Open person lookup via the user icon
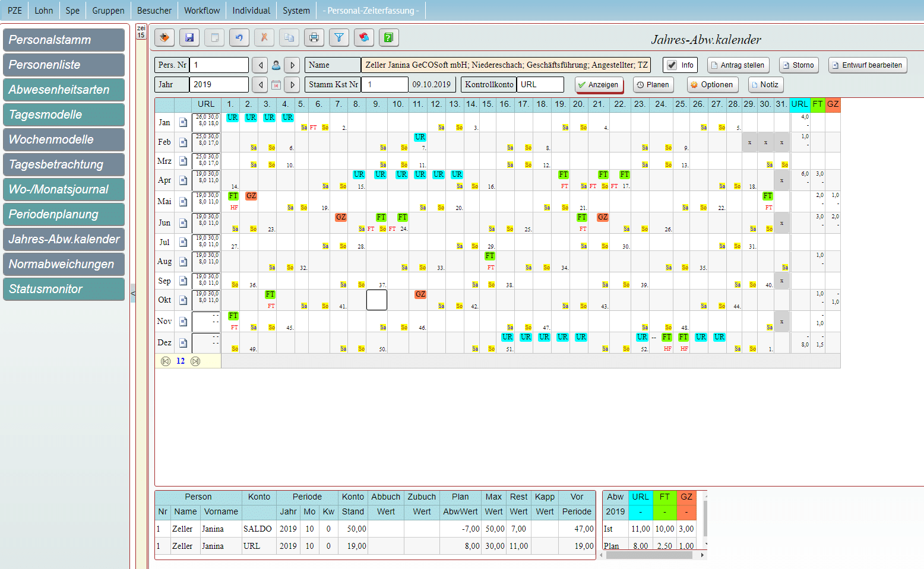924x569 pixels. 276,65
